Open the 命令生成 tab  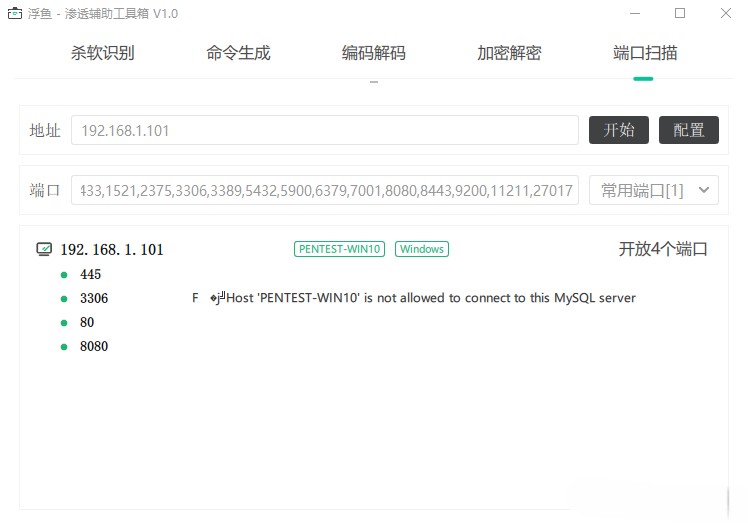(238, 53)
